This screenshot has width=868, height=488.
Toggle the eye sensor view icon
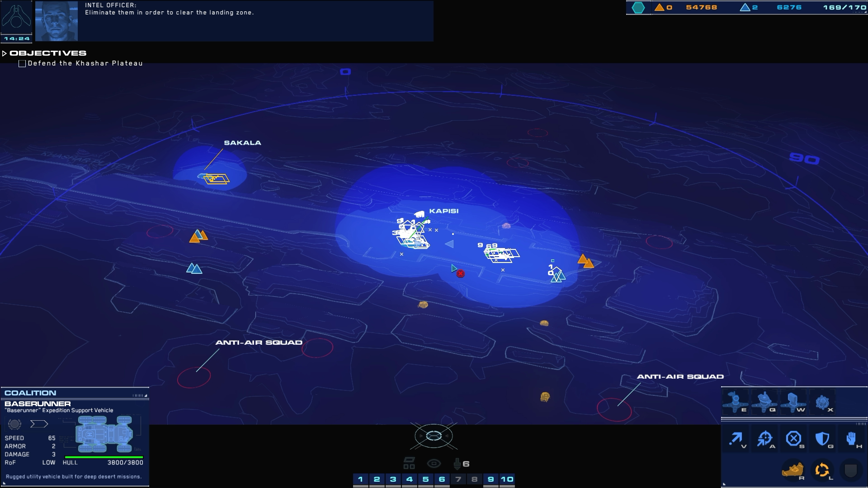point(434,464)
